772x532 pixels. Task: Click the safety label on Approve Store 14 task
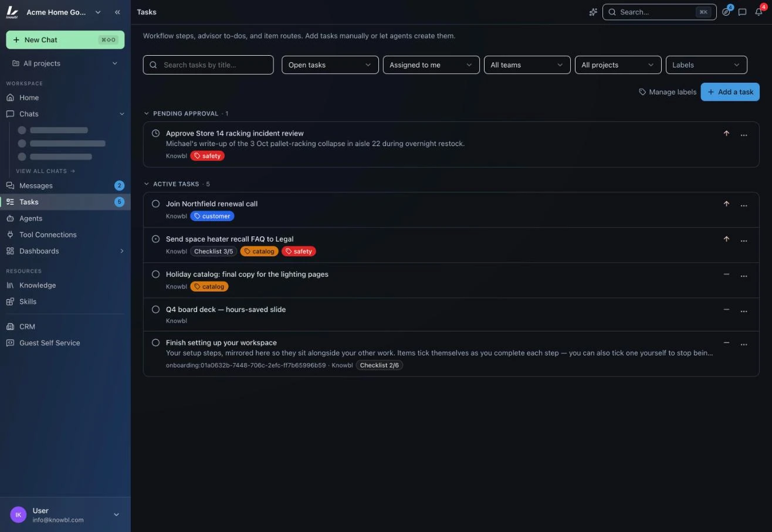point(208,156)
